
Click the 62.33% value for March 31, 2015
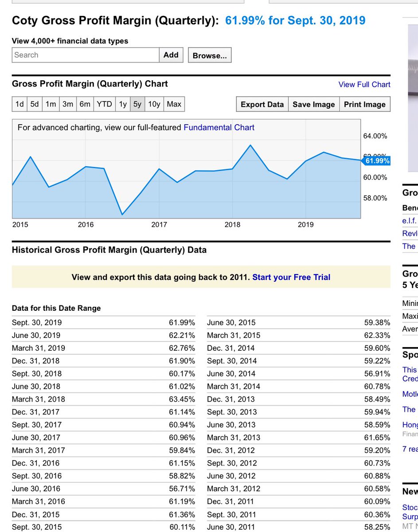pos(377,335)
